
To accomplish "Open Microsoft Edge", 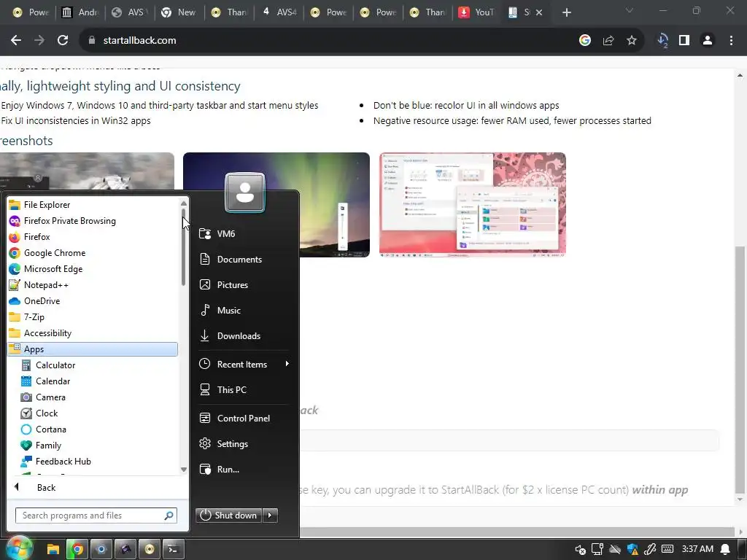I will tap(93, 269).
